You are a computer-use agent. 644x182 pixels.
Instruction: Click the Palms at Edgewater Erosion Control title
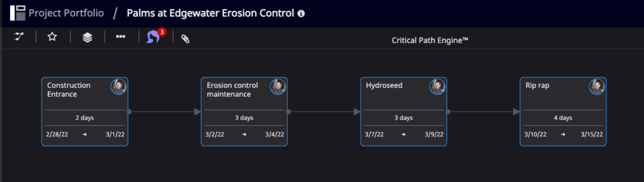pos(210,13)
